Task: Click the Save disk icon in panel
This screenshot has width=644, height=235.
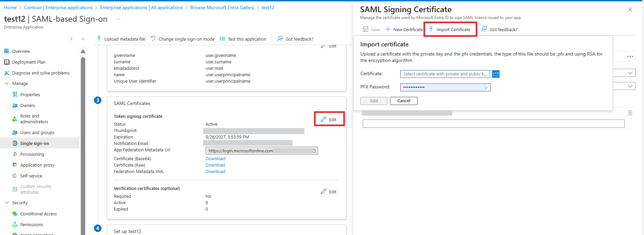Action: click(x=365, y=29)
